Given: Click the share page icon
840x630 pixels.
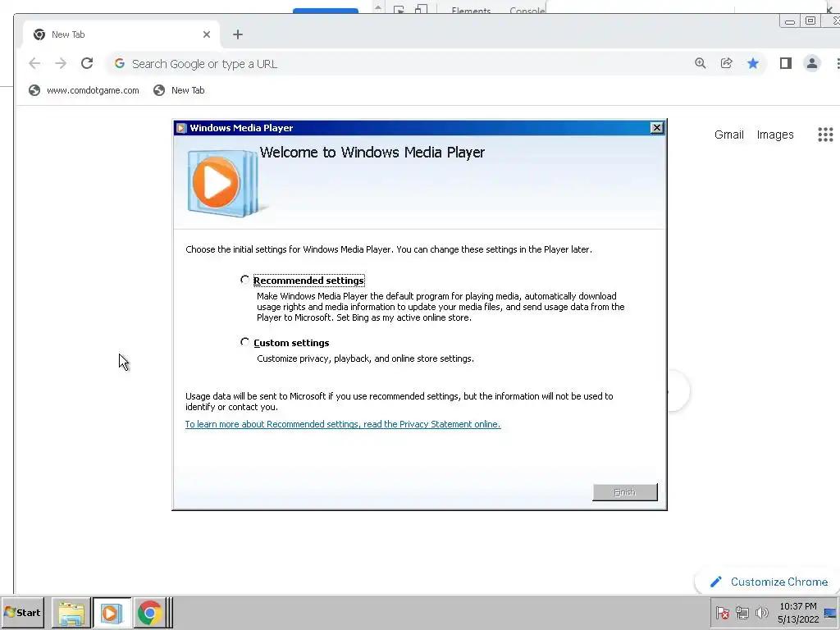Looking at the screenshot, I should 727,63.
